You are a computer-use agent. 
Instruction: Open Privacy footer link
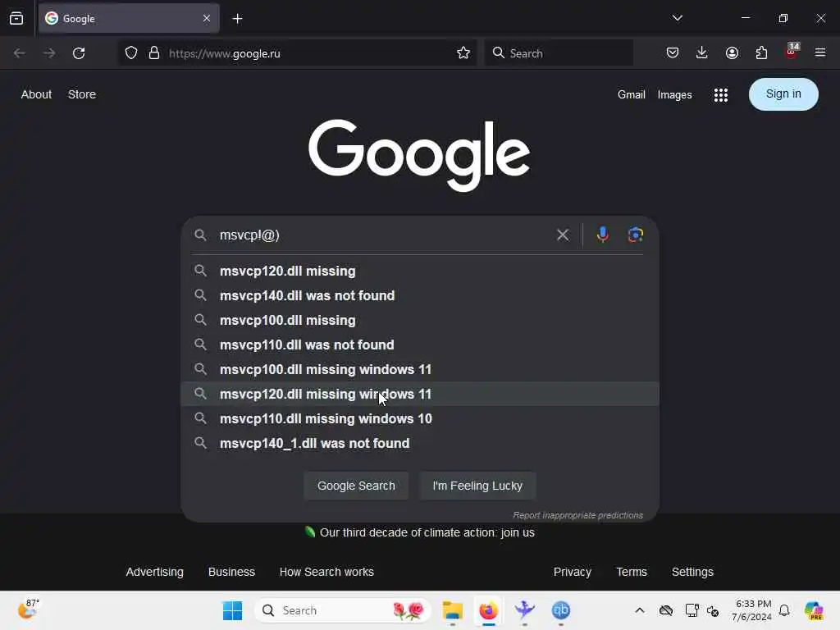(572, 572)
